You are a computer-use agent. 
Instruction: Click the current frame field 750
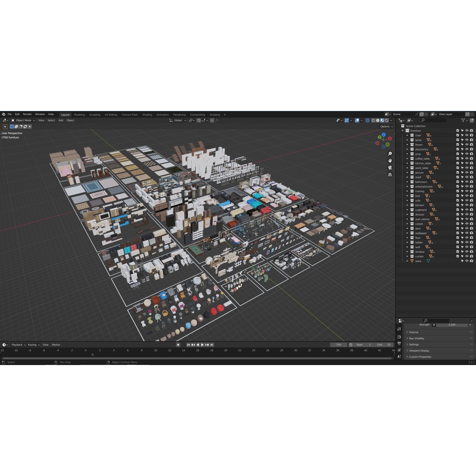(338, 345)
